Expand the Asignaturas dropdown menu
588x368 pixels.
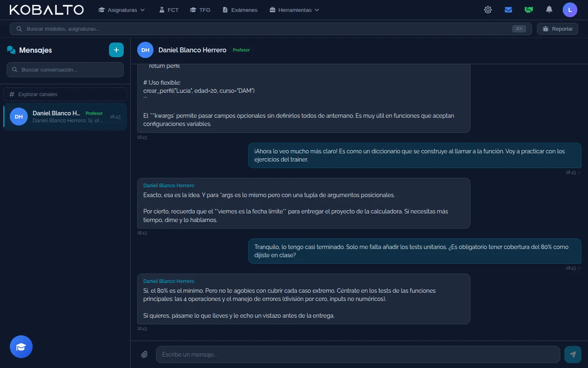pos(122,10)
